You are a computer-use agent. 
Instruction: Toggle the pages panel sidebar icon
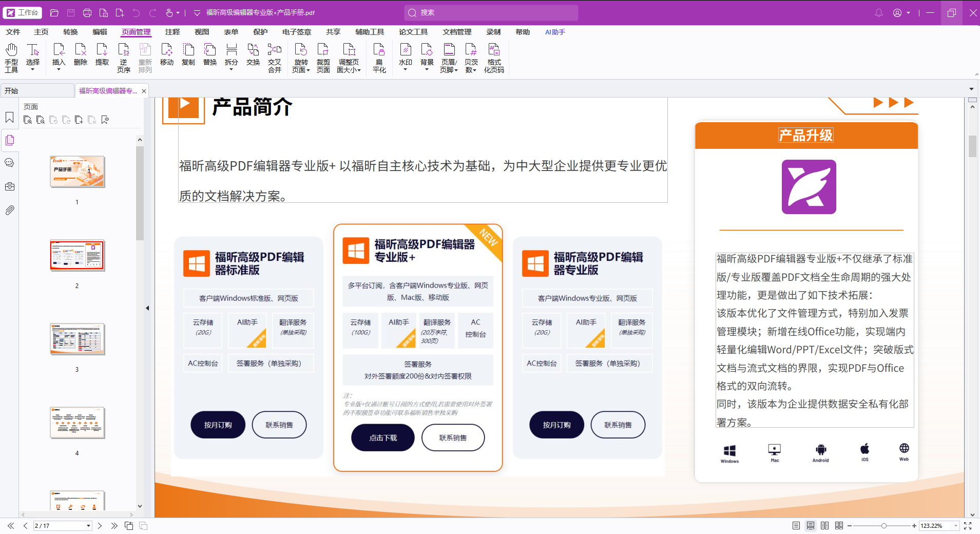pyautogui.click(x=10, y=140)
